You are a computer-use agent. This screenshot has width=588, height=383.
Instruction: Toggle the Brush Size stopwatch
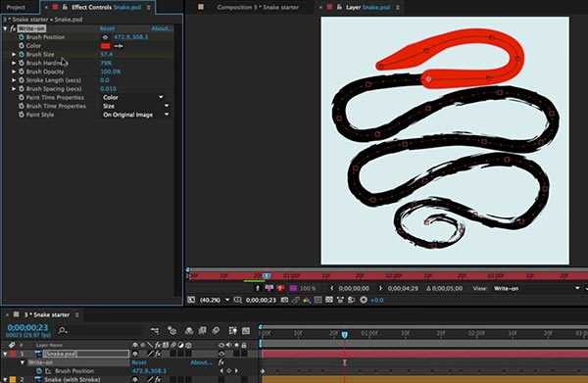click(22, 54)
